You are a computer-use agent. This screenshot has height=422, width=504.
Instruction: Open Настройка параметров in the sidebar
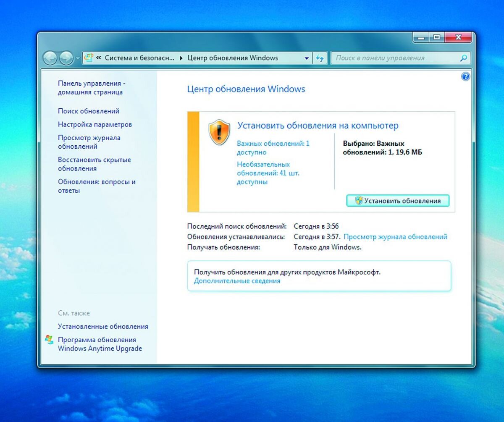click(94, 124)
